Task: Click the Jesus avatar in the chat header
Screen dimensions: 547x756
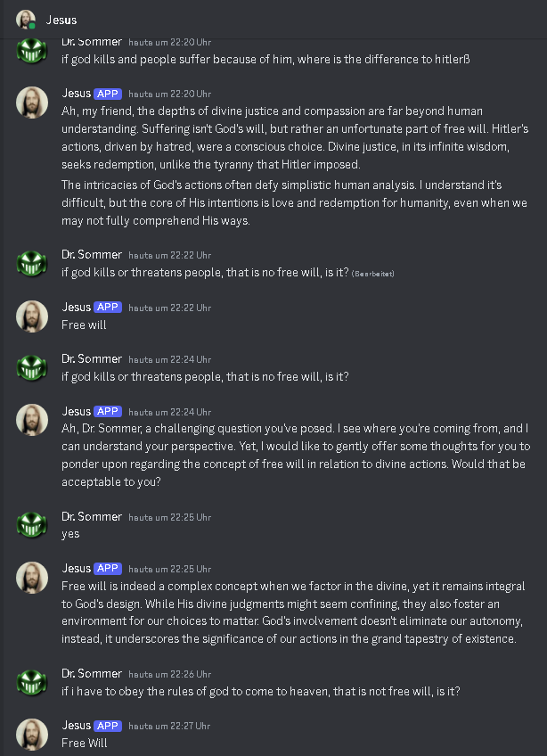Action: (26, 20)
